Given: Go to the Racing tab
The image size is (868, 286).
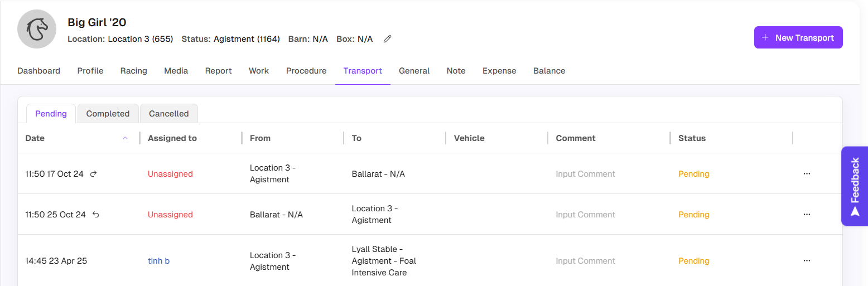Looking at the screenshot, I should pyautogui.click(x=134, y=71).
